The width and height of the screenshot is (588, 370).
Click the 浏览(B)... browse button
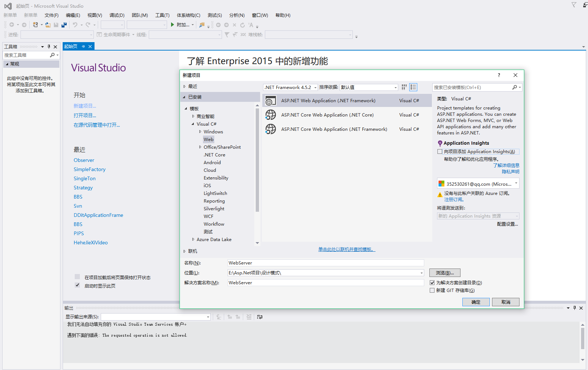pyautogui.click(x=444, y=273)
